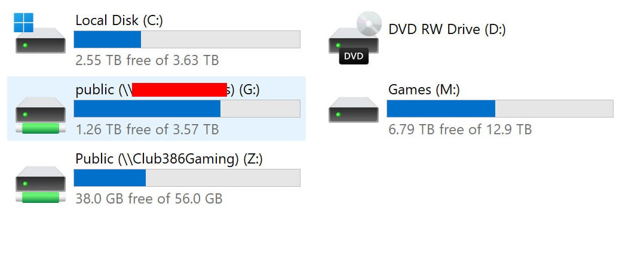Click the Local Disk (C:) storage usage bar

tap(186, 39)
